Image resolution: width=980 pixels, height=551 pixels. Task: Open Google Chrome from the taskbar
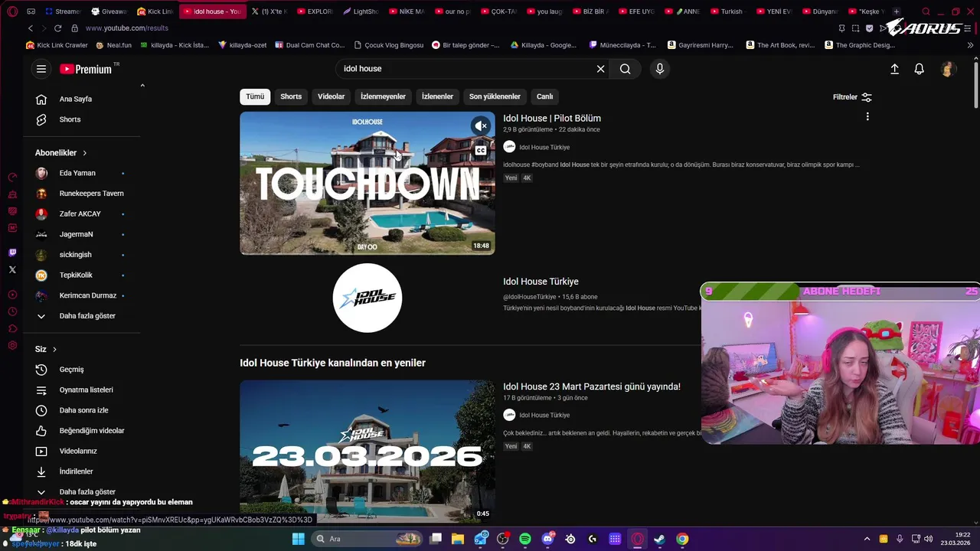682,539
